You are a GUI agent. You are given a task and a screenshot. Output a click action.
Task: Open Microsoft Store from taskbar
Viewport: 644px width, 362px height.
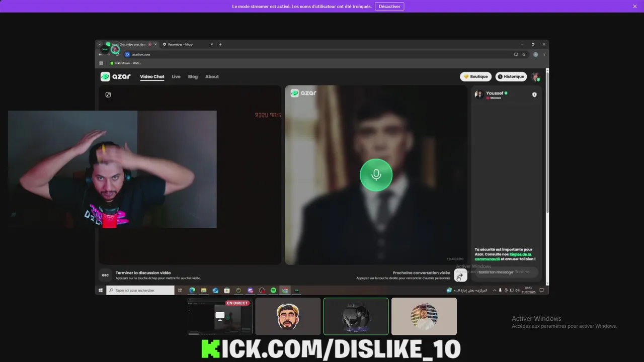coord(227,290)
